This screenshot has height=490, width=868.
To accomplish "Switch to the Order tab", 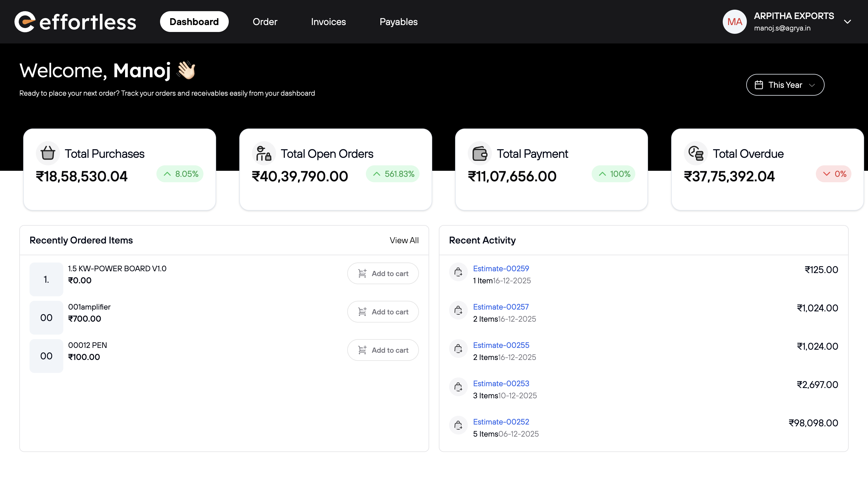I will click(x=265, y=22).
